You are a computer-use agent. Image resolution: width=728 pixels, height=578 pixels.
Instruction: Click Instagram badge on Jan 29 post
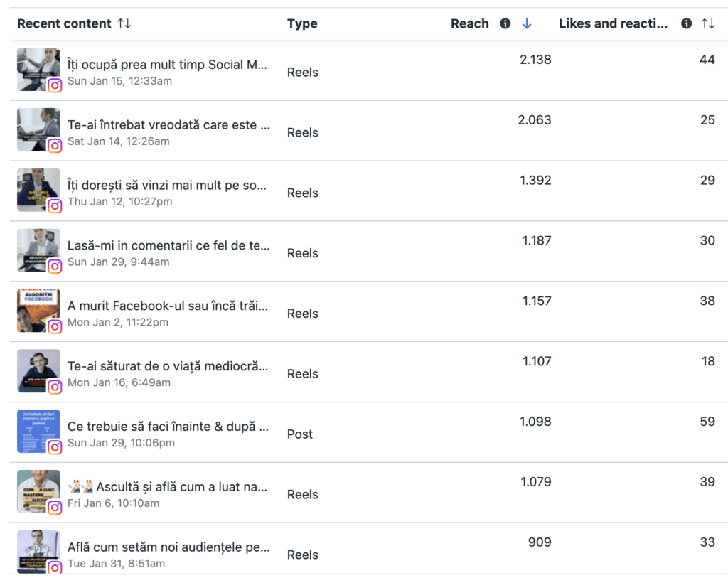[55, 447]
